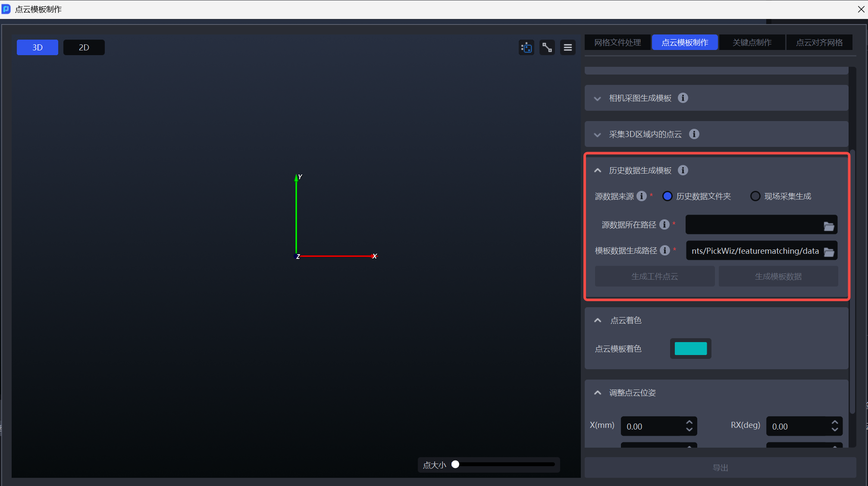
Task: Click the 生成工件点云 button
Action: pyautogui.click(x=654, y=276)
